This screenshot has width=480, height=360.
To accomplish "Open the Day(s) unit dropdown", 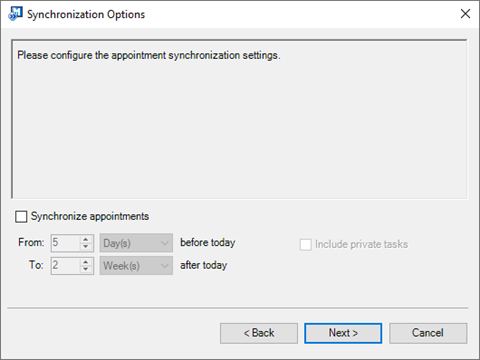I will coord(136,243).
